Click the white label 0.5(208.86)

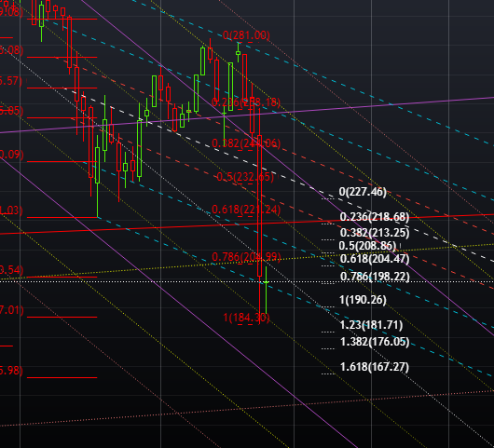coord(367,246)
